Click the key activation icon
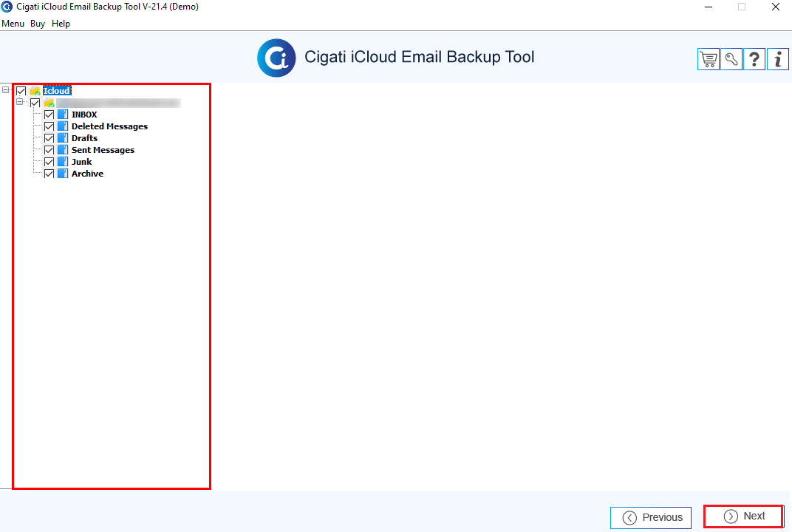792x532 pixels. [x=731, y=59]
